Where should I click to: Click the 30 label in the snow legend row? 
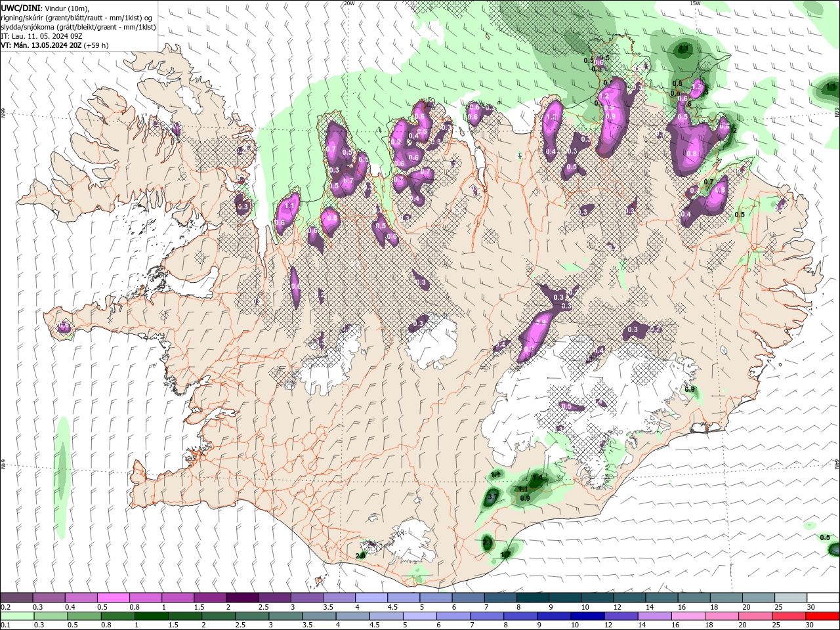click(811, 607)
